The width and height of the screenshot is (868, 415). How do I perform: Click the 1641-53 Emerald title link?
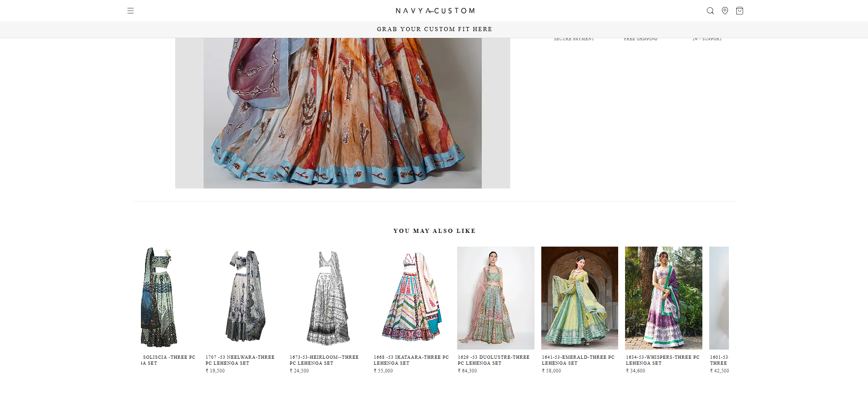[x=578, y=360]
